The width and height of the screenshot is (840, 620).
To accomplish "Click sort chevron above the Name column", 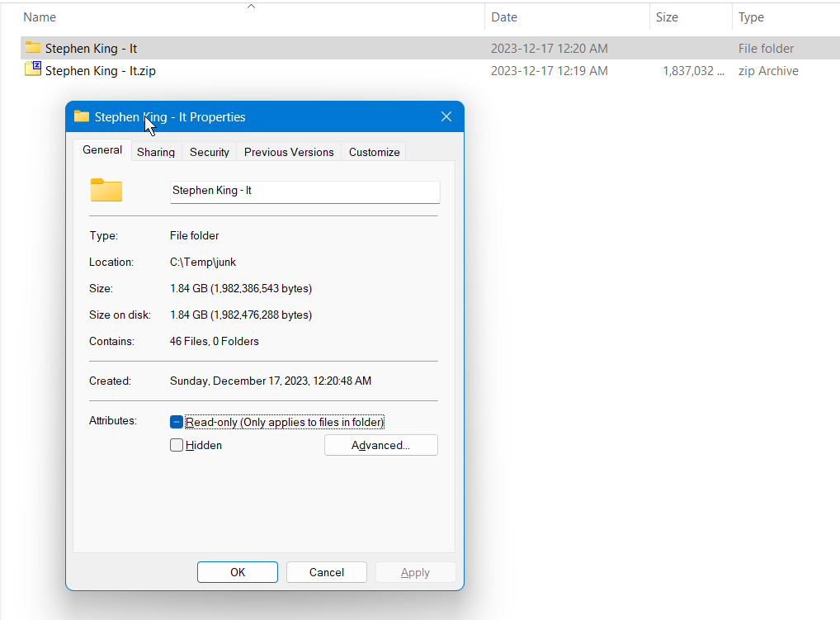I will (x=252, y=7).
